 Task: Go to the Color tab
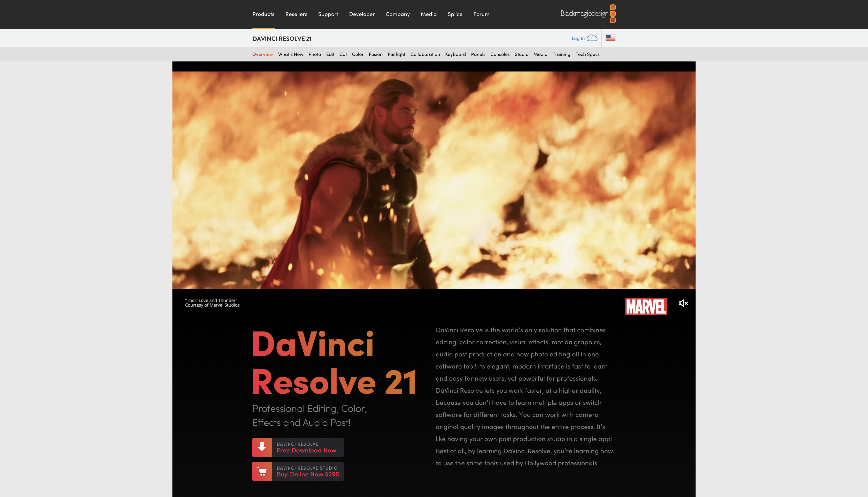[x=358, y=54]
